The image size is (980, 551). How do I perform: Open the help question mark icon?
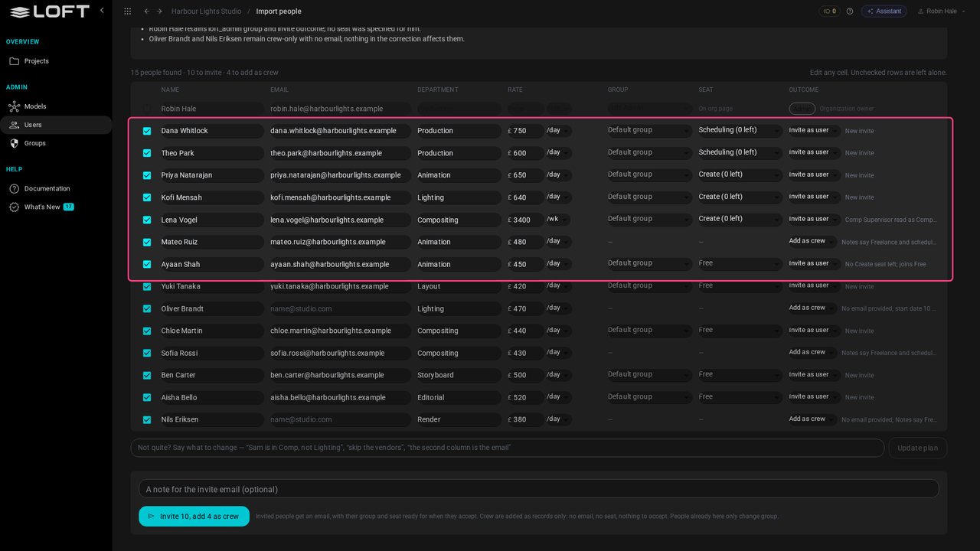click(850, 11)
